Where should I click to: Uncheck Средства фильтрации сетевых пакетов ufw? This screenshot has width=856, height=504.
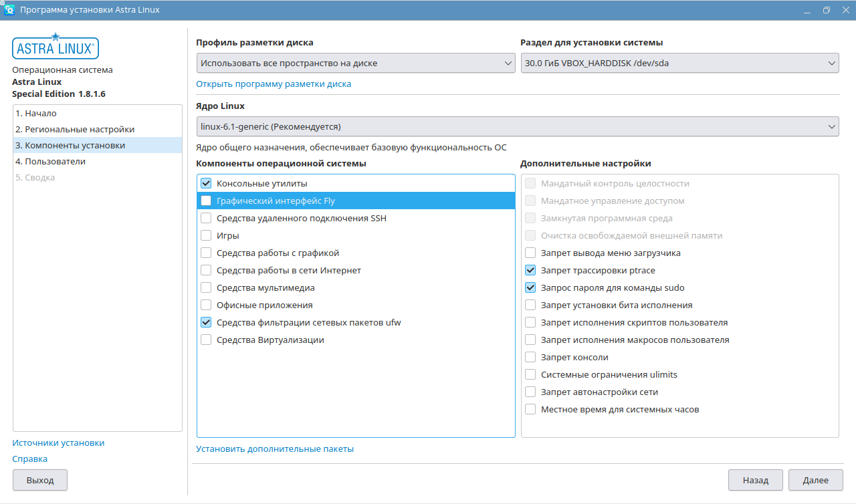click(206, 322)
